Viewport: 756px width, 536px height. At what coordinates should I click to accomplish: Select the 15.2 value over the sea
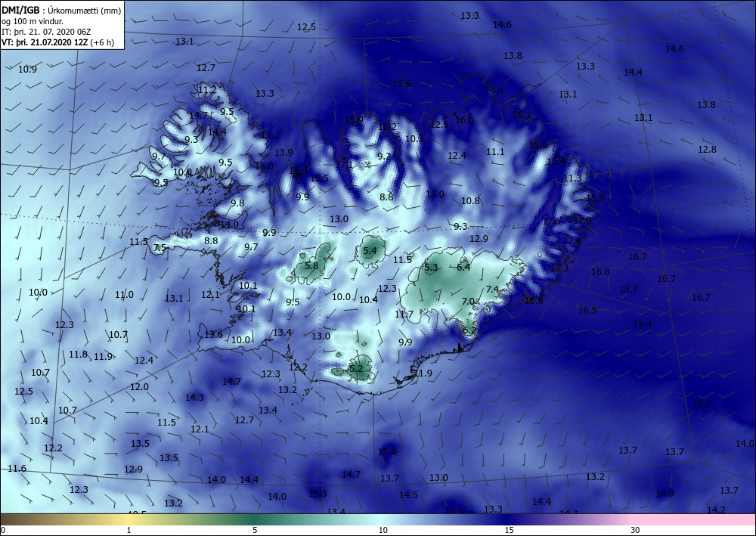pyautogui.click(x=702, y=404)
